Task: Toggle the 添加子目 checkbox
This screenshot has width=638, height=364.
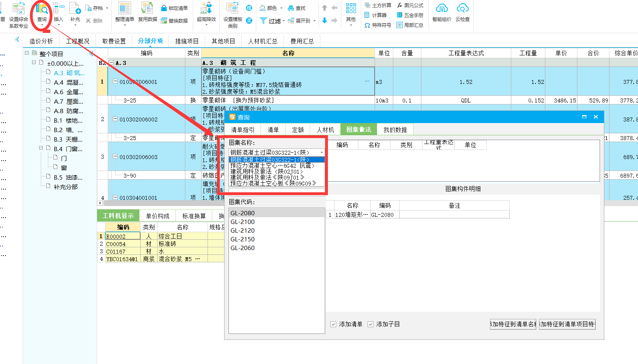Action: click(x=370, y=324)
